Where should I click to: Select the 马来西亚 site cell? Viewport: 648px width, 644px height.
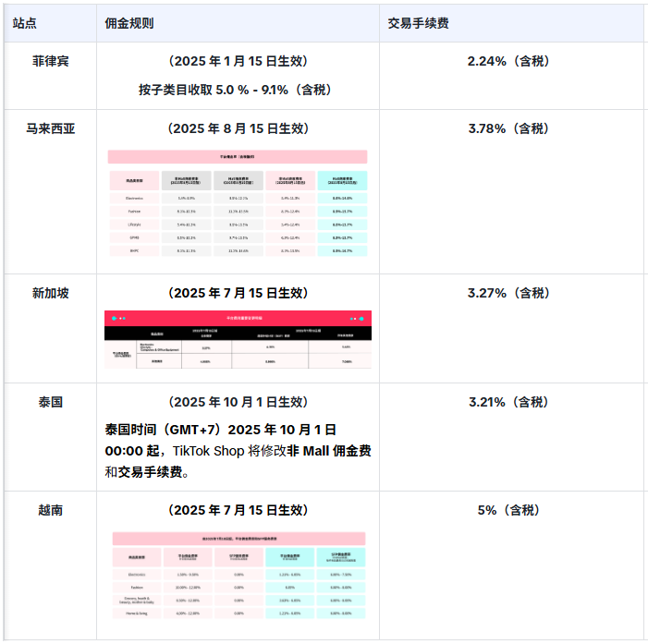pos(51,129)
